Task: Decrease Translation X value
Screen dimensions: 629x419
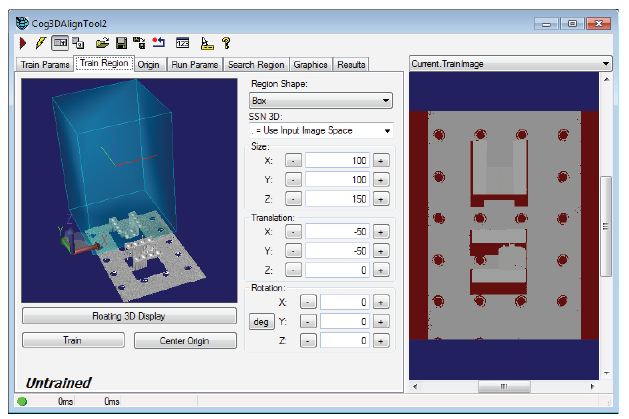Action: click(293, 231)
